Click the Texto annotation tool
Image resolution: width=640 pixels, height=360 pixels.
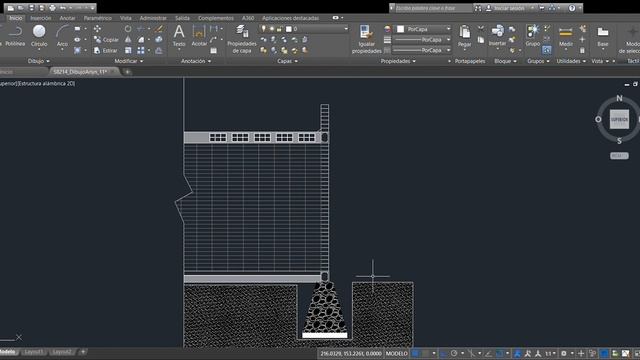pos(179,36)
